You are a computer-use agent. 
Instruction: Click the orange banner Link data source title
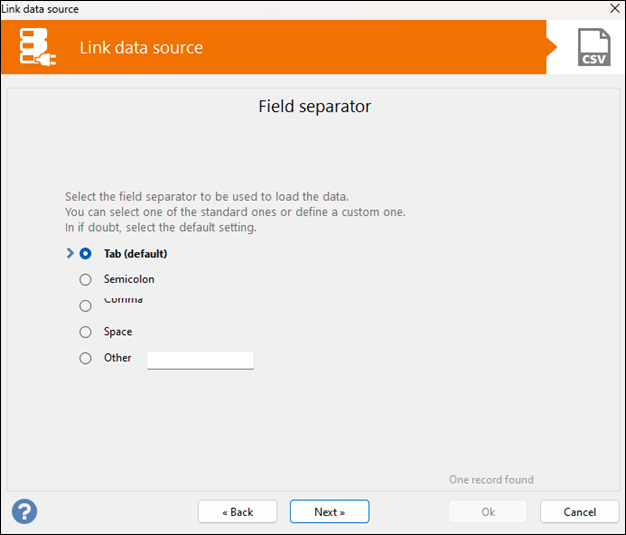(x=141, y=48)
